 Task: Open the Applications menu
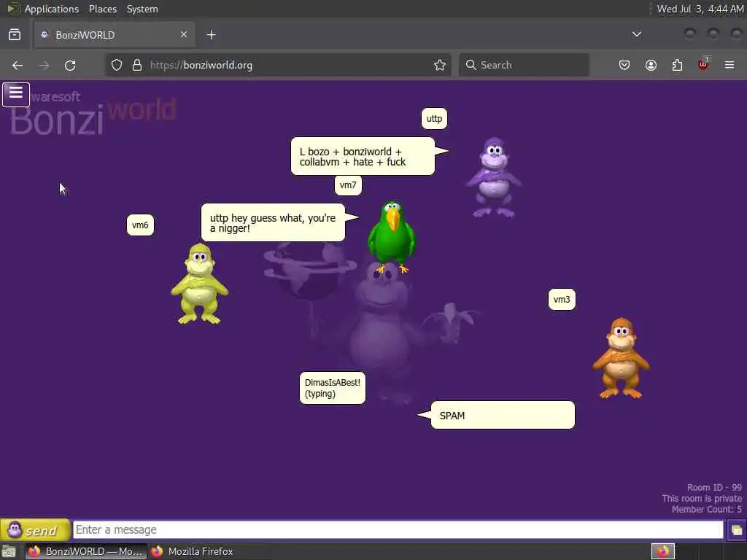pos(52,9)
